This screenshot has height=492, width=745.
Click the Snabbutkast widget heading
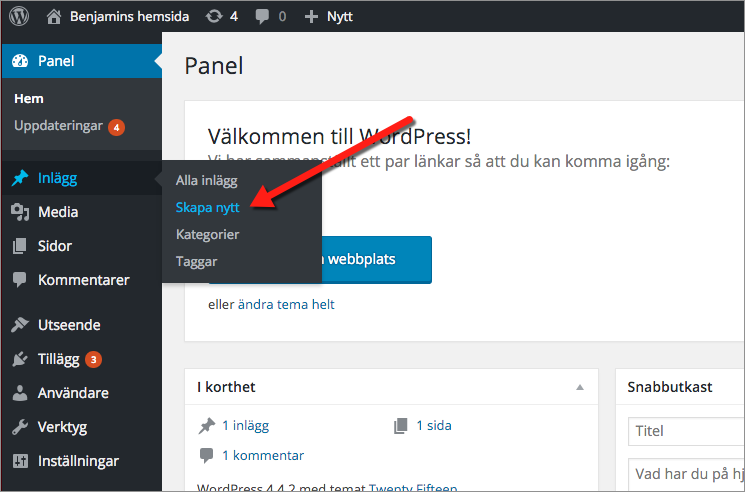pos(669,387)
